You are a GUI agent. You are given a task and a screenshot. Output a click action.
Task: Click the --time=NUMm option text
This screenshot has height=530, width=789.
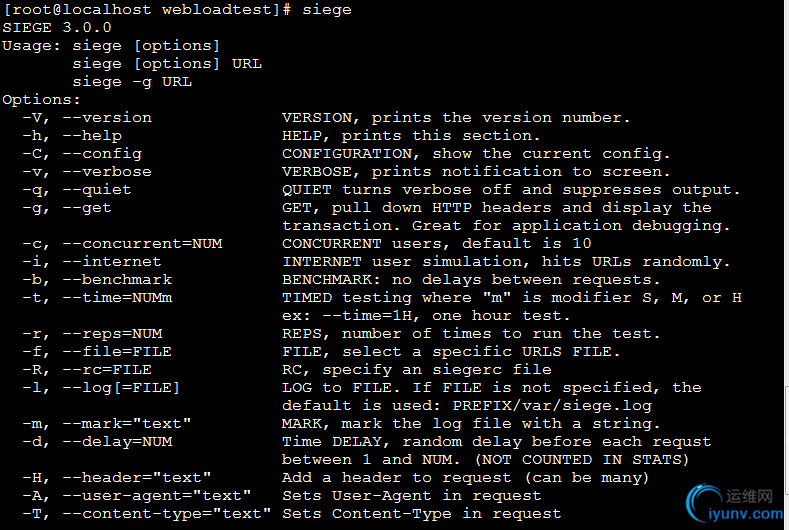[117, 297]
